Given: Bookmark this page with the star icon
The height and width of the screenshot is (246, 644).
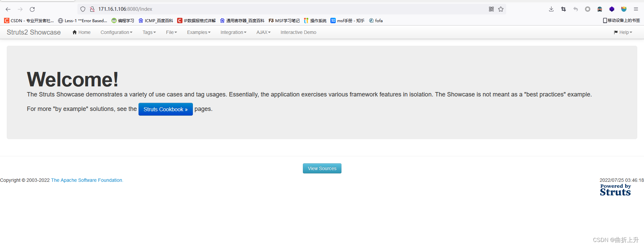Looking at the screenshot, I should point(501,9).
